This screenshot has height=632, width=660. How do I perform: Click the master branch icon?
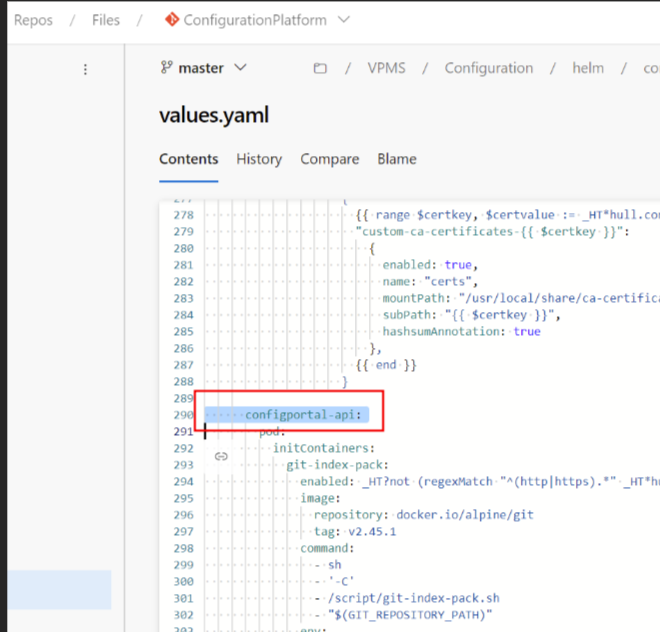(167, 68)
